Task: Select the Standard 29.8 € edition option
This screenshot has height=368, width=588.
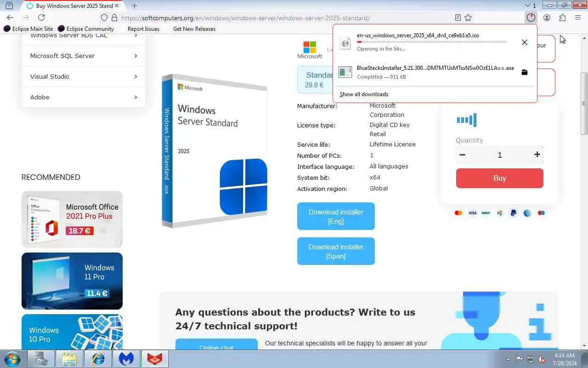Action: [315, 80]
